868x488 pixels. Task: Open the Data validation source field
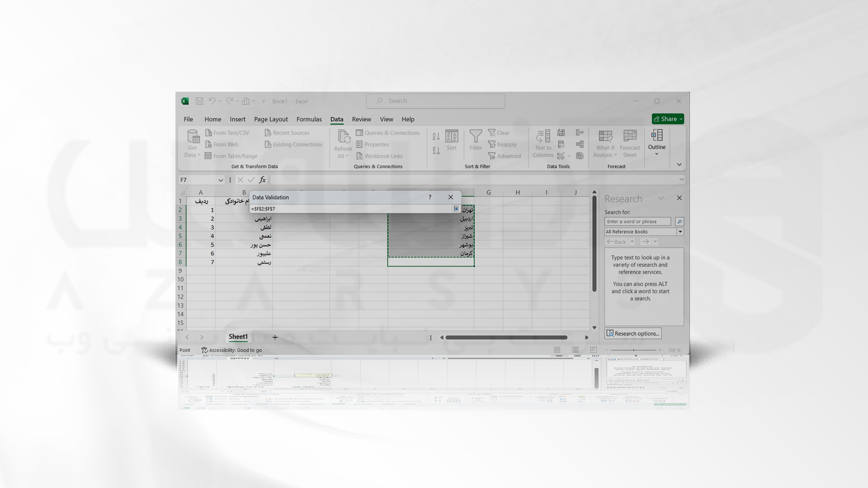(351, 209)
